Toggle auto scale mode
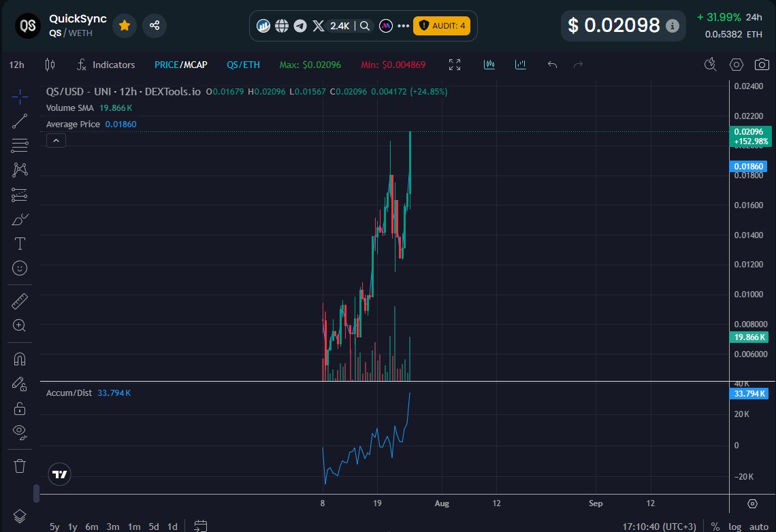 759,527
